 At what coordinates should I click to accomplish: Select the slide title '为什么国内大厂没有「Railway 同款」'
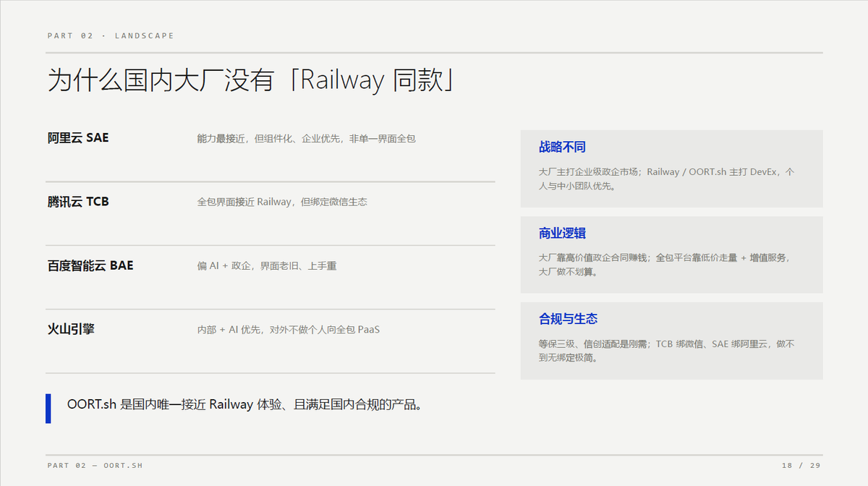(x=252, y=80)
